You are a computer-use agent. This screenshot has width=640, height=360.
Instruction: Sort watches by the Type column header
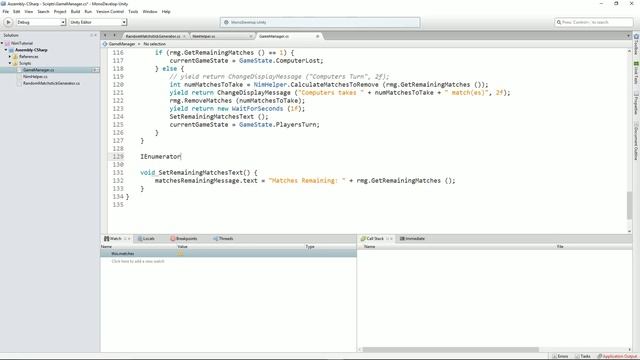[x=310, y=247]
